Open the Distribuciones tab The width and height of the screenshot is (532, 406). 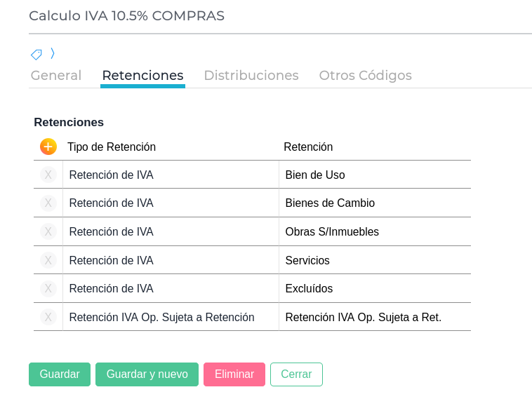(x=251, y=75)
